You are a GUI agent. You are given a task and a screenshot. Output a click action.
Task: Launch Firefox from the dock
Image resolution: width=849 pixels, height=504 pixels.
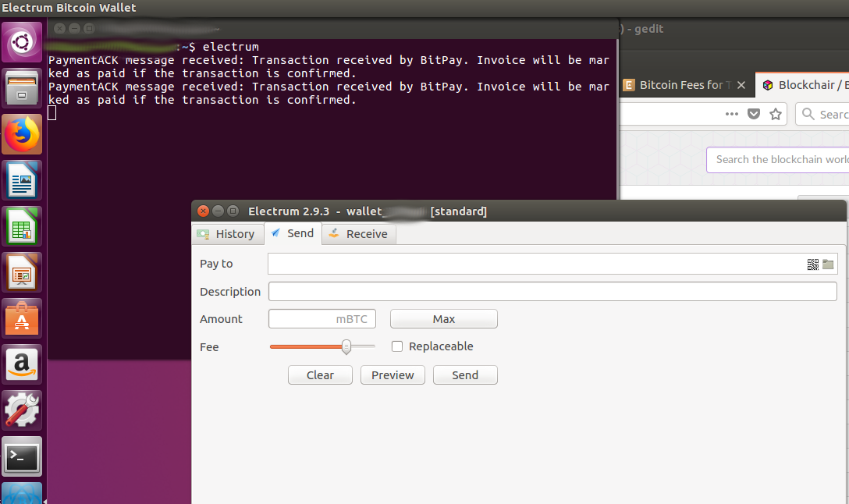coord(22,134)
